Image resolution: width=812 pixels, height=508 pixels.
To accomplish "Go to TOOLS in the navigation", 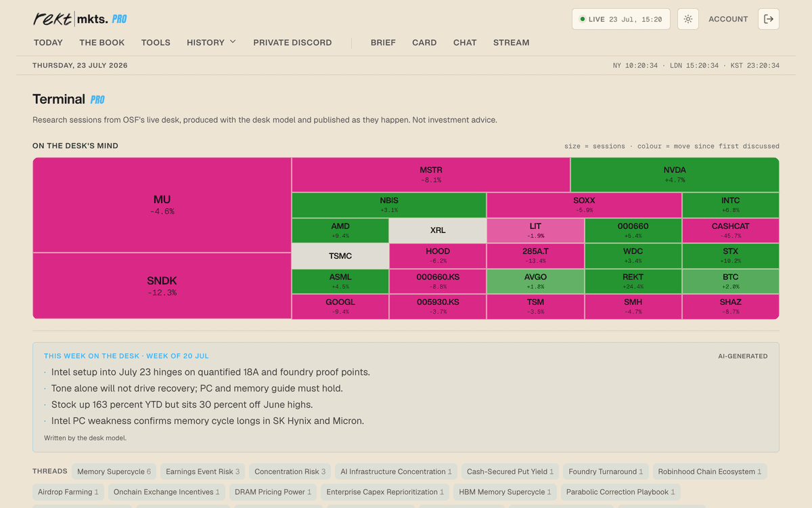I will (x=156, y=42).
